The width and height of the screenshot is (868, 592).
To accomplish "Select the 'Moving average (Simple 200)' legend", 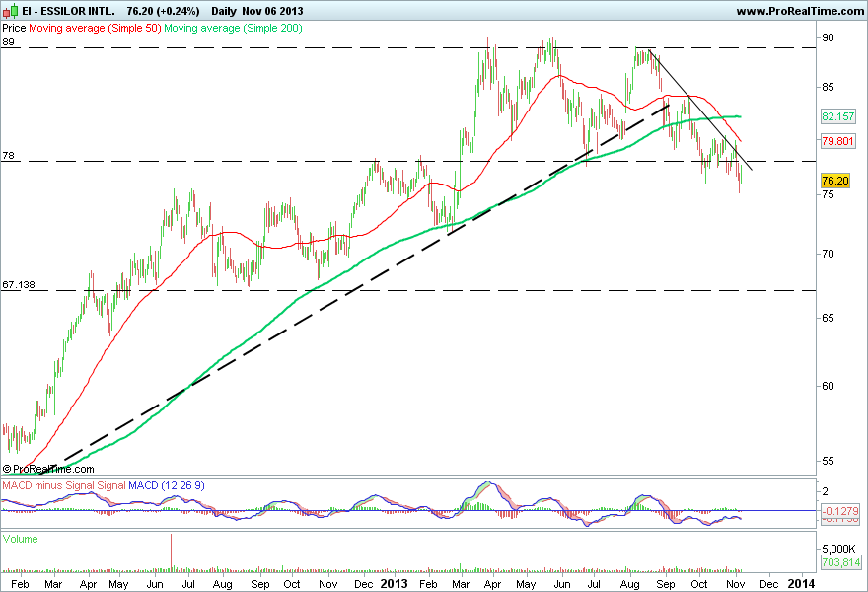I will pyautogui.click(x=233, y=28).
